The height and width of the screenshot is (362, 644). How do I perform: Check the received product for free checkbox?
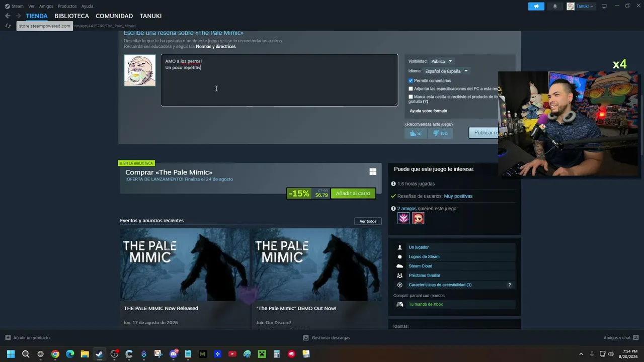(x=411, y=97)
